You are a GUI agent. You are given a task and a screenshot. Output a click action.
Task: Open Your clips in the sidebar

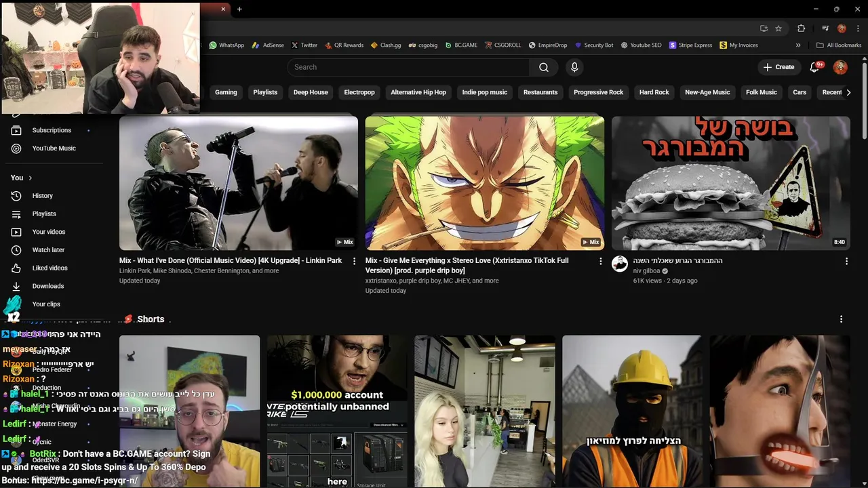(x=46, y=304)
